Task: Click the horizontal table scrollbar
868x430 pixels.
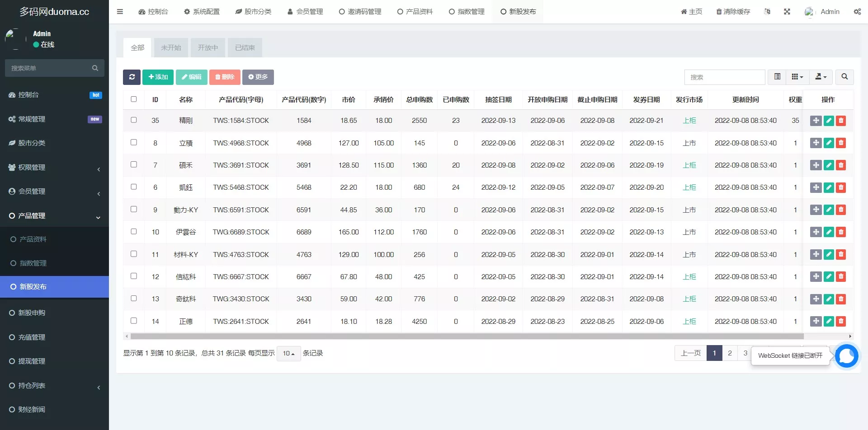Action: point(466,337)
